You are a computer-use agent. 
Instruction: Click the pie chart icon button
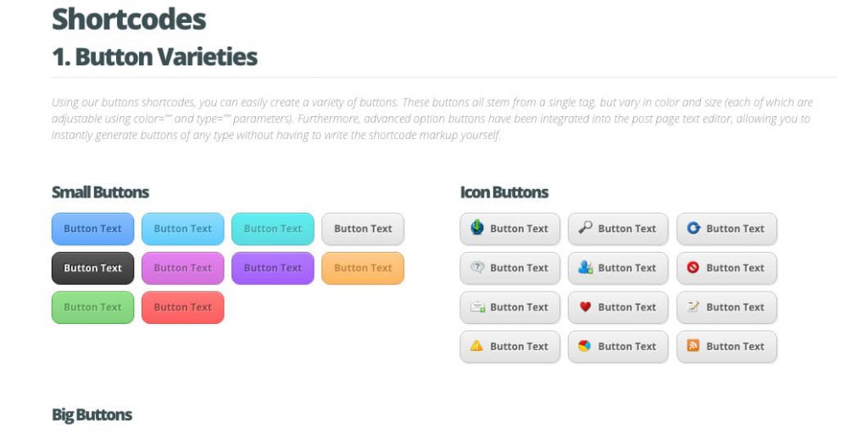coord(618,347)
